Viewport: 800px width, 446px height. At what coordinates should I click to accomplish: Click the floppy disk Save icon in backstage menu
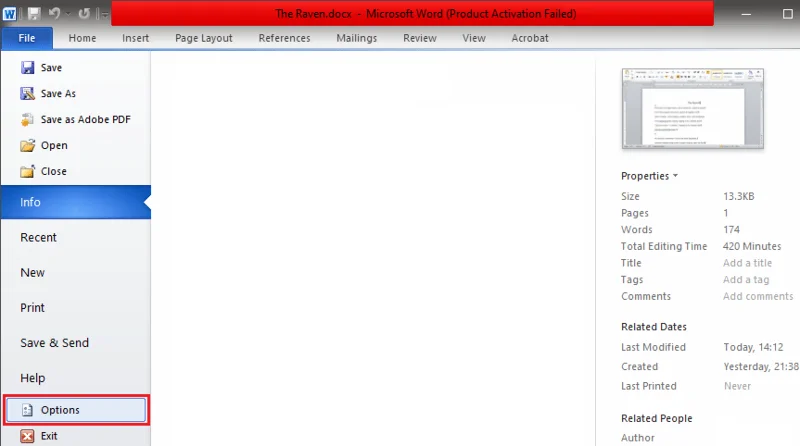pos(28,67)
